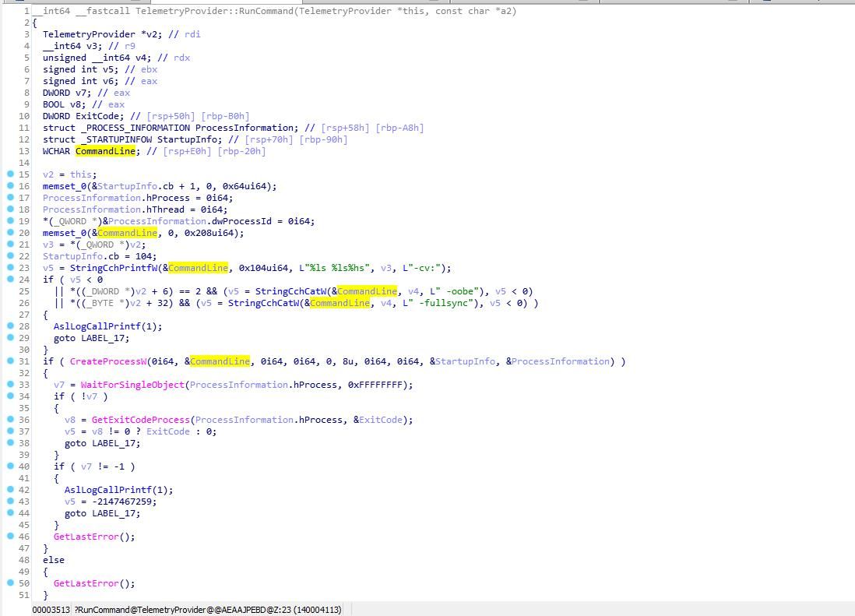
Task: Click LABEL_17 on line 44
Action: tap(114, 513)
